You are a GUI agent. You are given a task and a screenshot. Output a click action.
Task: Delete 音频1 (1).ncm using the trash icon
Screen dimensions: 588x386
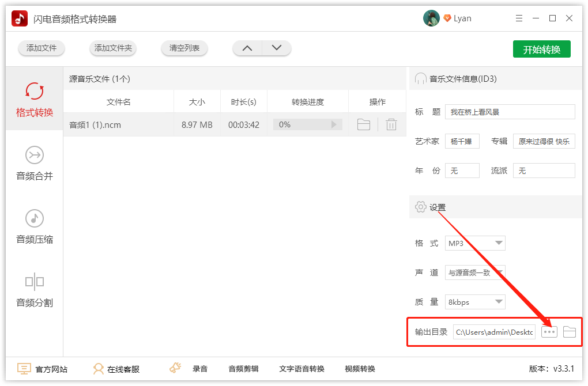pyautogui.click(x=391, y=124)
